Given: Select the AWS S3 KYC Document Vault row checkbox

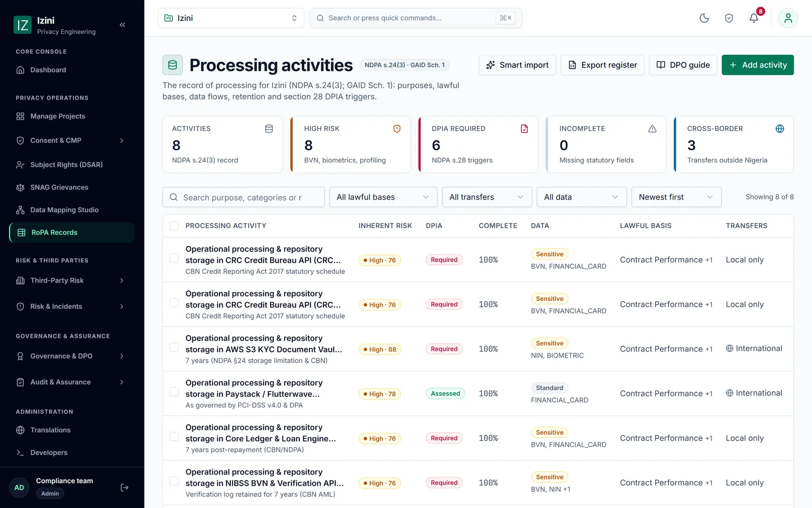Looking at the screenshot, I should [x=174, y=347].
